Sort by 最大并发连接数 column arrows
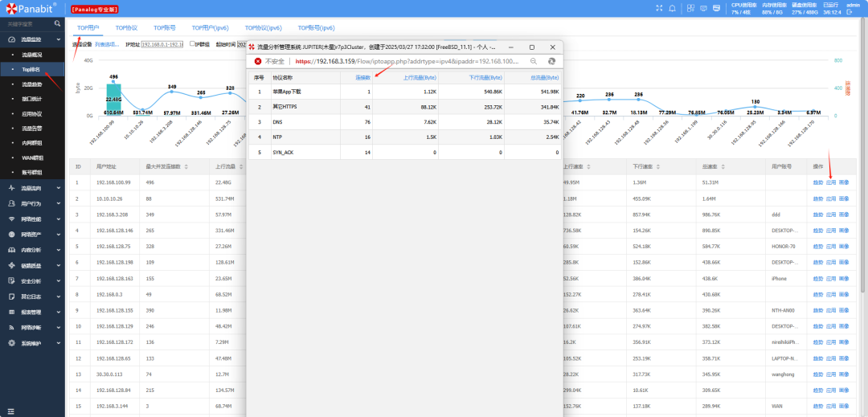 (x=186, y=166)
